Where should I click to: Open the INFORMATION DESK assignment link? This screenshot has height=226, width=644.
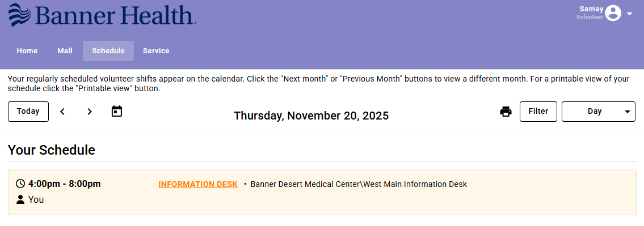(198, 184)
